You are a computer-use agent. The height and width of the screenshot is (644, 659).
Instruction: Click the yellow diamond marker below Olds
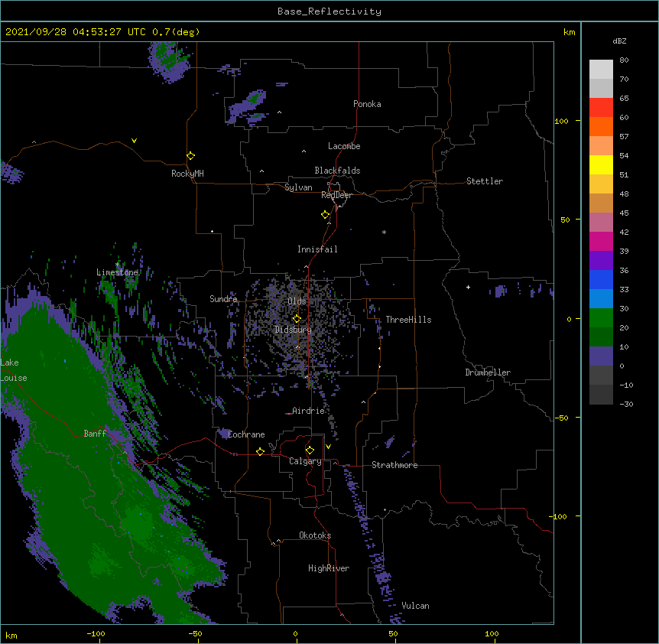click(297, 318)
